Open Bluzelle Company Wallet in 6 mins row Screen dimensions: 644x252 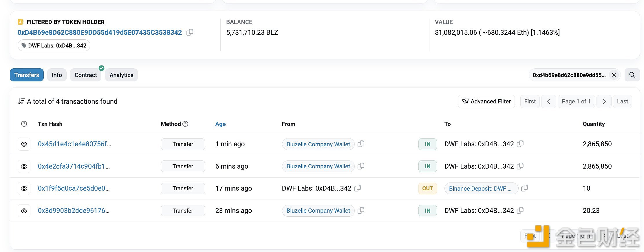318,166
